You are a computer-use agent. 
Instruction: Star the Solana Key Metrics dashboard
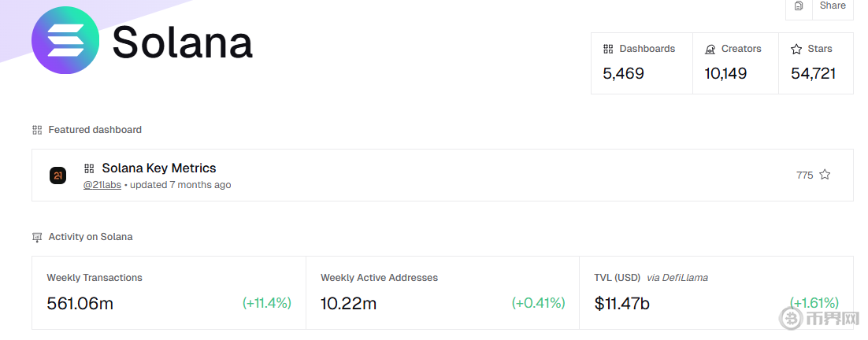coord(825,175)
